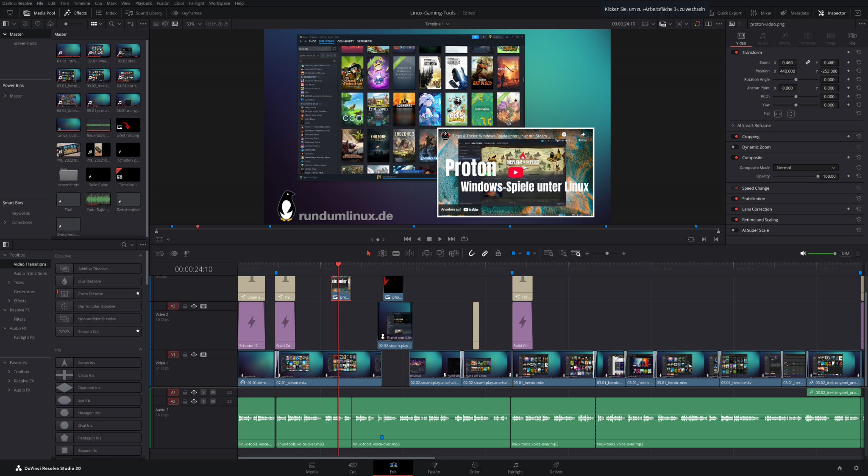Activate the voice-over microphone icon
This screenshot has height=476, width=868.
click(x=186, y=253)
